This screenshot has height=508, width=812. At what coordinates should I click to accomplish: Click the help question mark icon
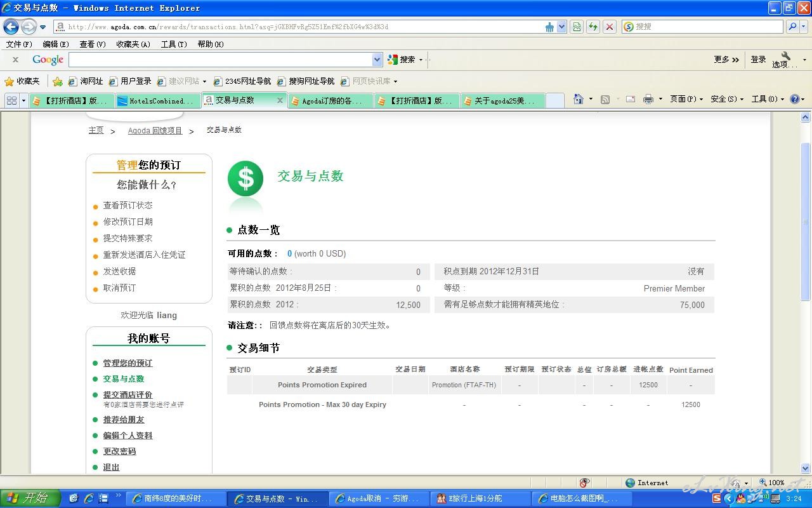point(795,99)
